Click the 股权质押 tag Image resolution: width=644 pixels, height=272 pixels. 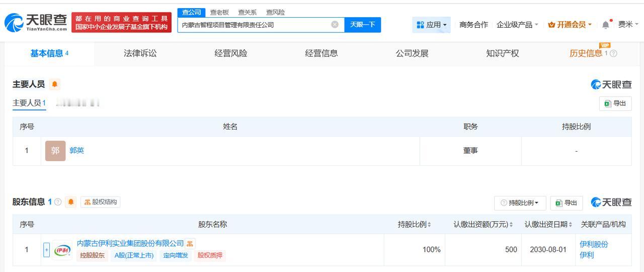pos(210,255)
